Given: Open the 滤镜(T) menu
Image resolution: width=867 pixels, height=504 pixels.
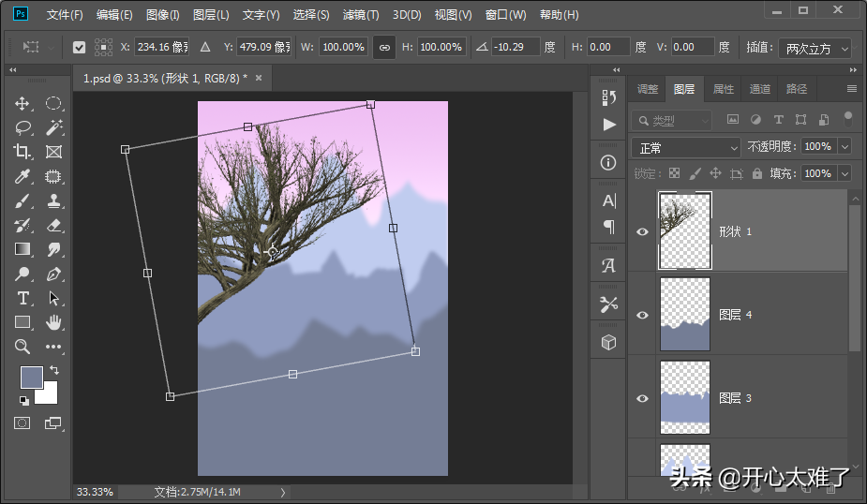Looking at the screenshot, I should tap(361, 15).
